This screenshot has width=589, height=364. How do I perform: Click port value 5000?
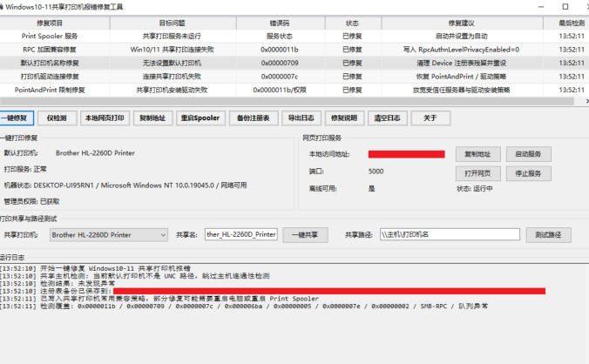[376, 172]
